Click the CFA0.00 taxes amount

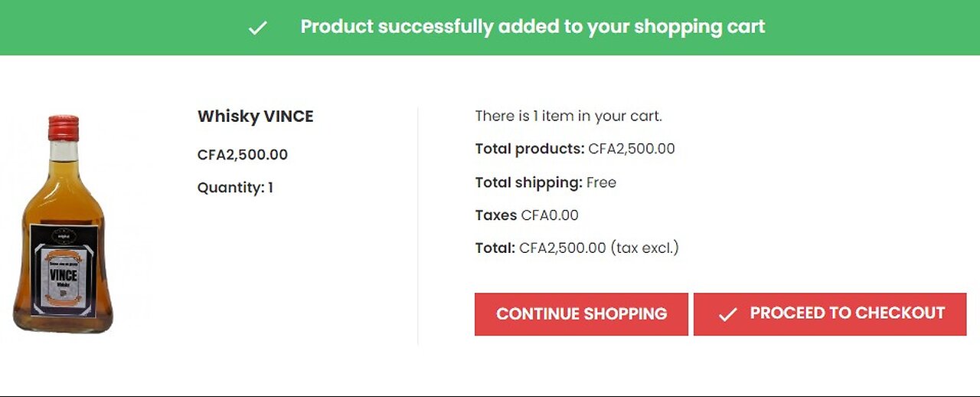pyautogui.click(x=550, y=215)
